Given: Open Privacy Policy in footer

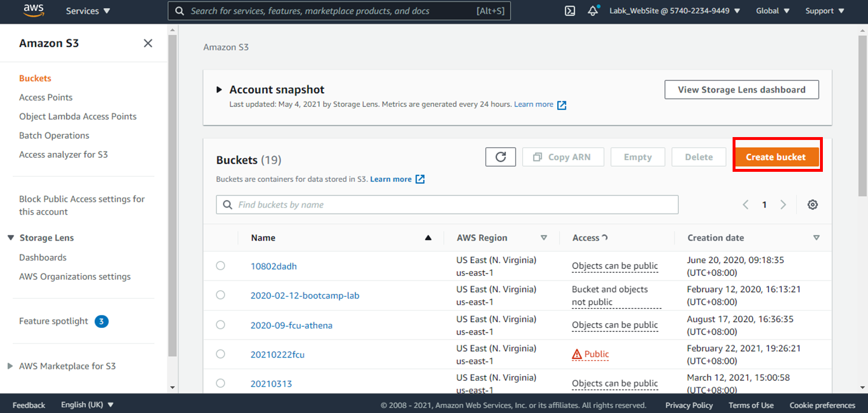Looking at the screenshot, I should coord(689,405).
